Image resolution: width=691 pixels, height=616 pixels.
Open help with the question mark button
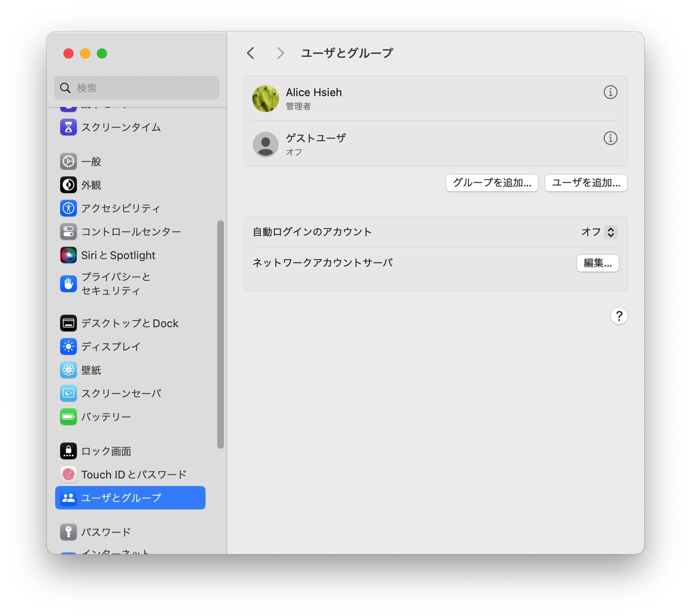pyautogui.click(x=619, y=316)
